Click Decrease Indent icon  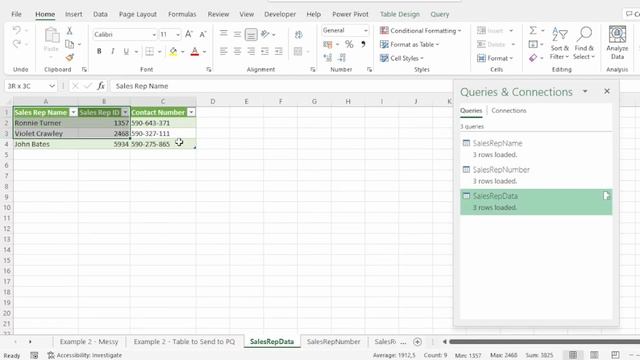pyautogui.click(x=265, y=51)
